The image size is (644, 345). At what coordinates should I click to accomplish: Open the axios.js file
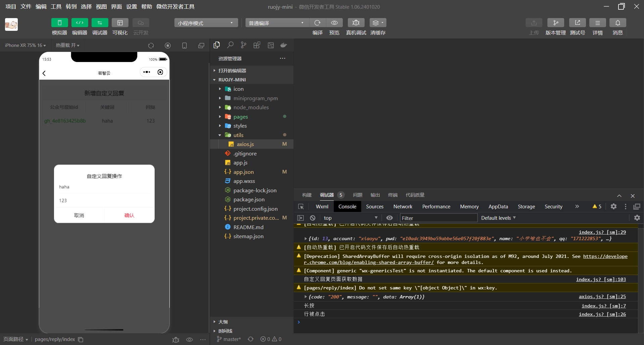[x=252, y=144]
